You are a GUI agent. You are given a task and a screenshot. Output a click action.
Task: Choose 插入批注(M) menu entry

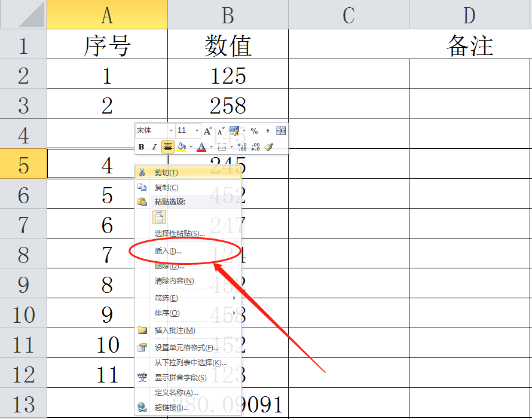point(188,331)
